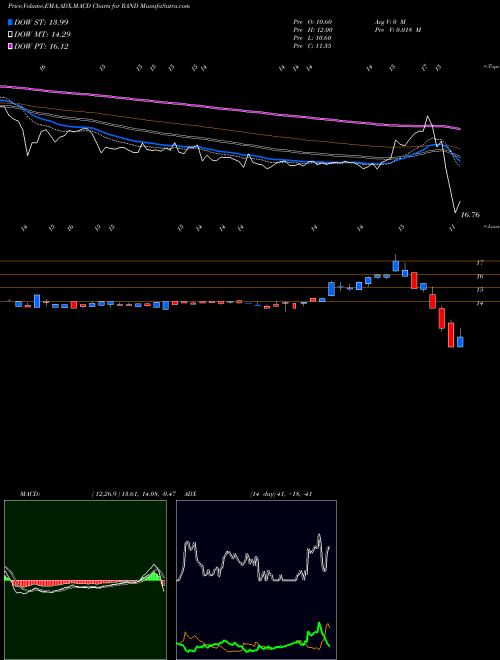This screenshot has height=660, width=500.
Task: Click the blue DOW ST legend swatch
Action: click(10, 22)
